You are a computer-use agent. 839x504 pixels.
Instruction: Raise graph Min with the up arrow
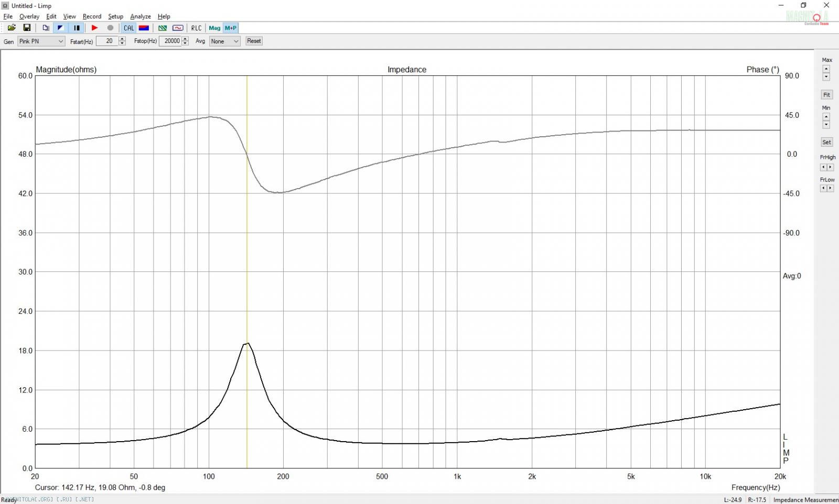point(826,117)
